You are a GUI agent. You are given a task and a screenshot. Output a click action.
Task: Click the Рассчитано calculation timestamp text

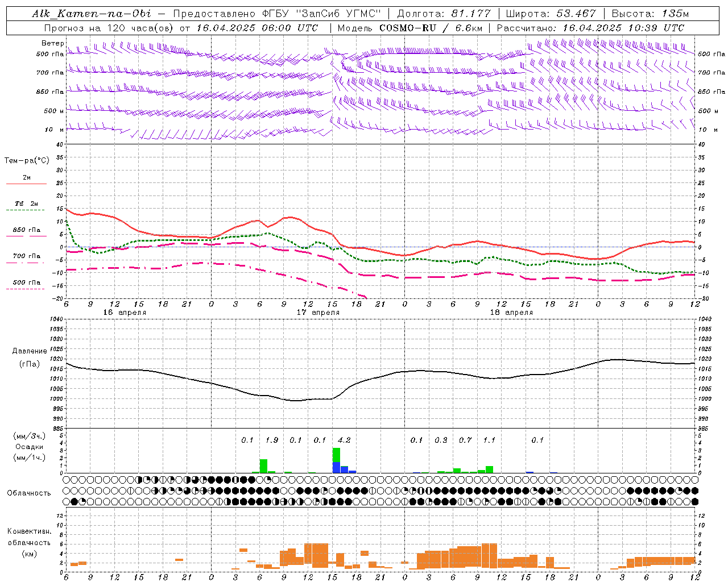[590, 28]
